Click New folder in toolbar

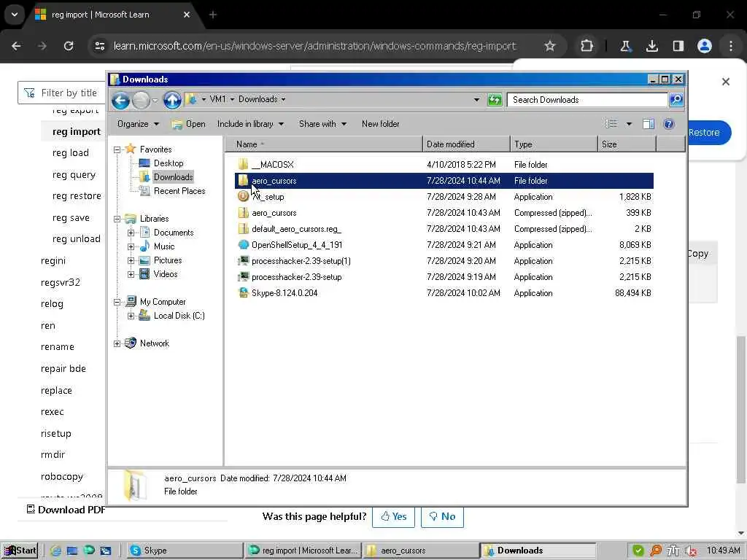pos(381,124)
